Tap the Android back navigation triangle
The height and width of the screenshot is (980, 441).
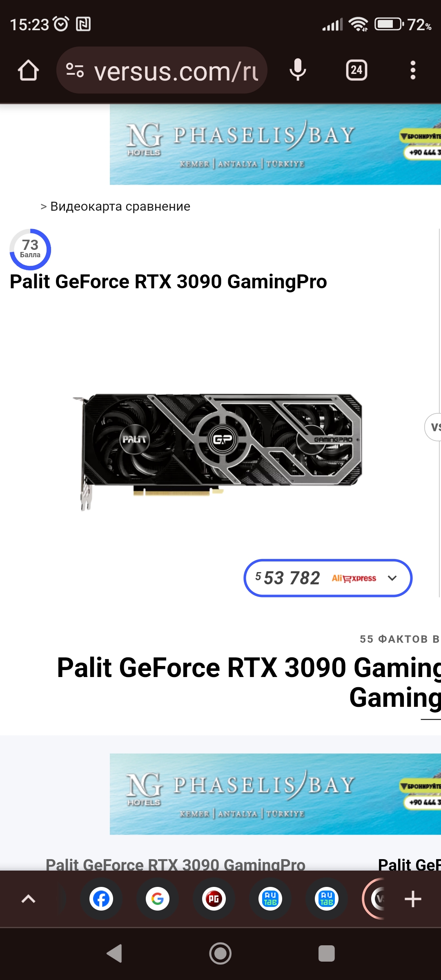tap(114, 954)
